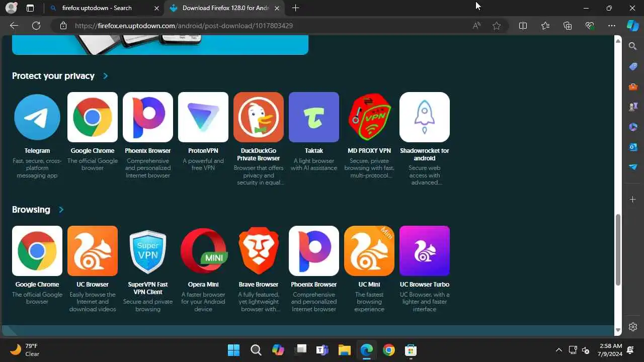Open the Windows Start menu

pos(233,350)
